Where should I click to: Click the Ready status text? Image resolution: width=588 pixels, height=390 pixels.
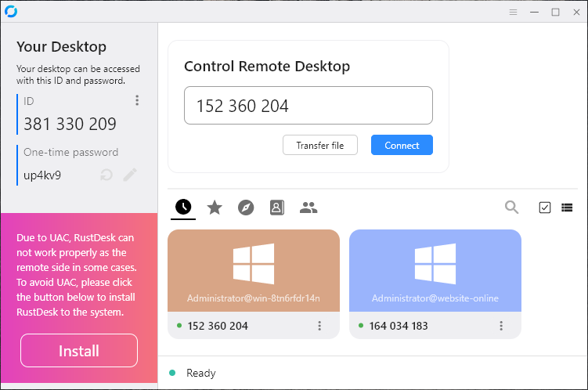coord(201,373)
